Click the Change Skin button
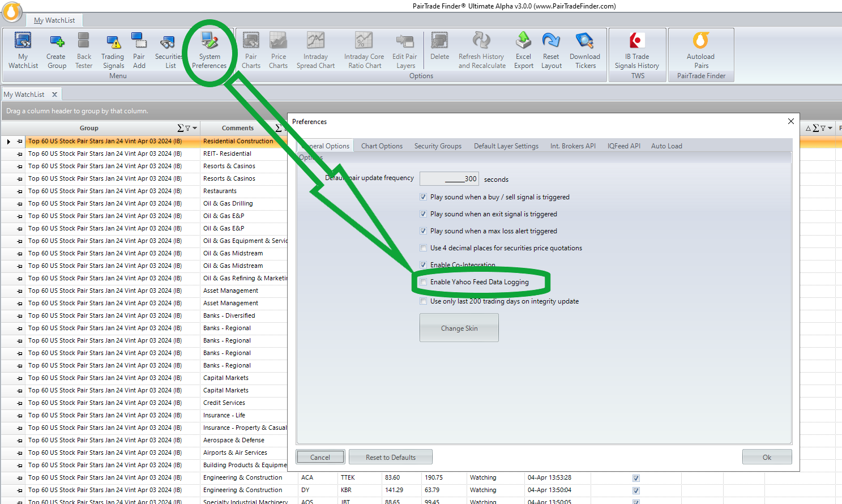 tap(459, 328)
